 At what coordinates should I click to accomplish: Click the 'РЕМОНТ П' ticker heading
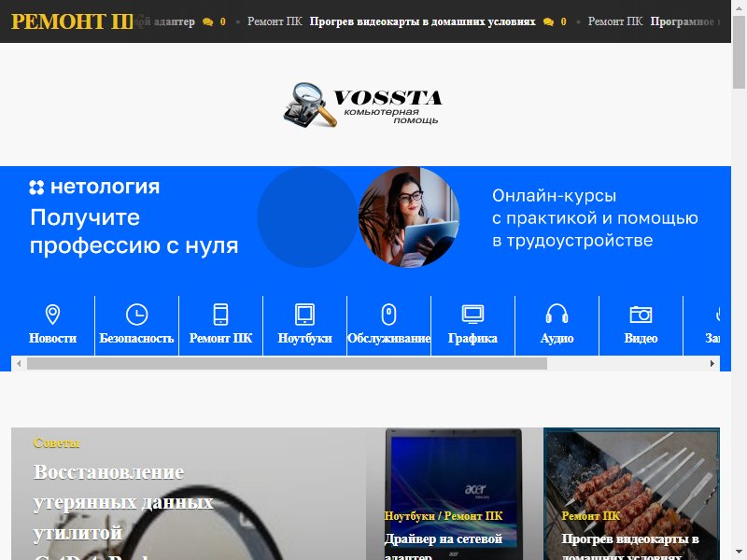click(73, 21)
